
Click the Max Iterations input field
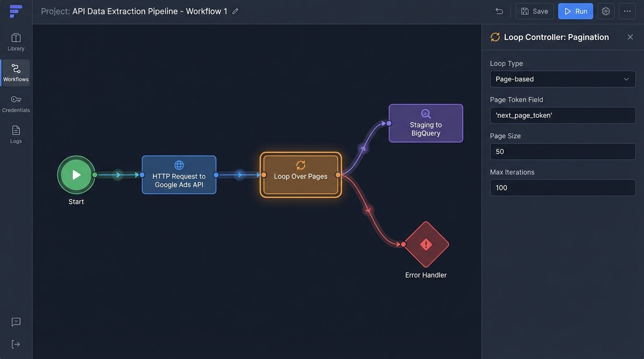562,187
